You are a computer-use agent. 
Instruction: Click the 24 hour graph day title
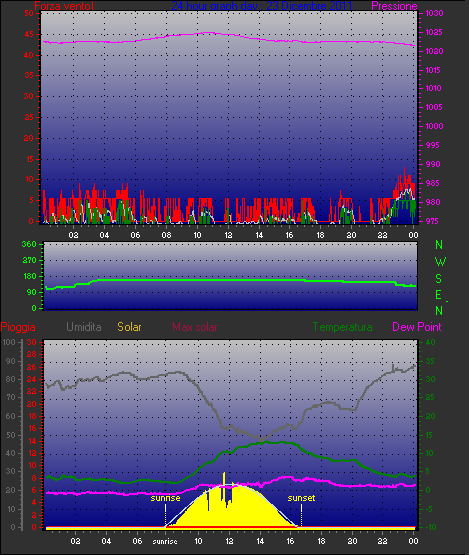(262, 6)
